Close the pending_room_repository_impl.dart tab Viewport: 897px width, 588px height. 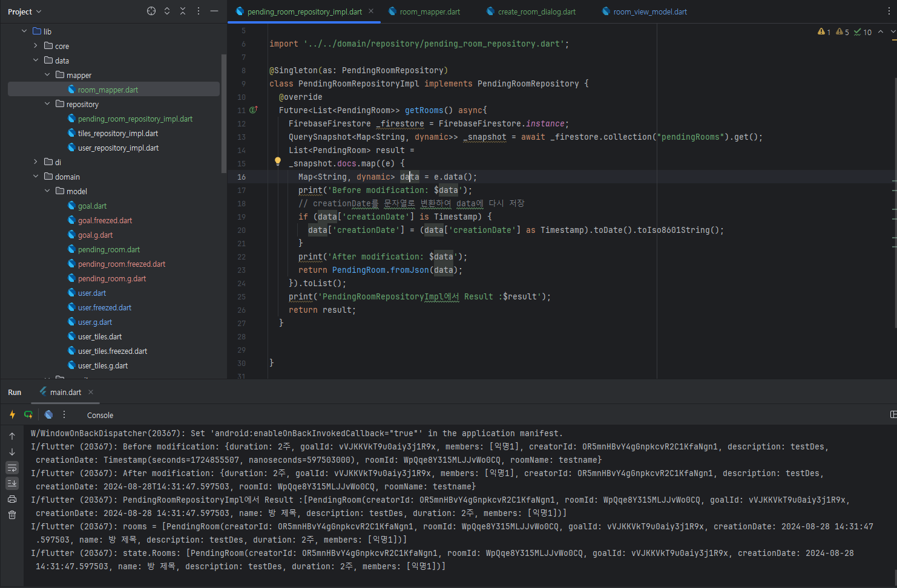tap(371, 11)
